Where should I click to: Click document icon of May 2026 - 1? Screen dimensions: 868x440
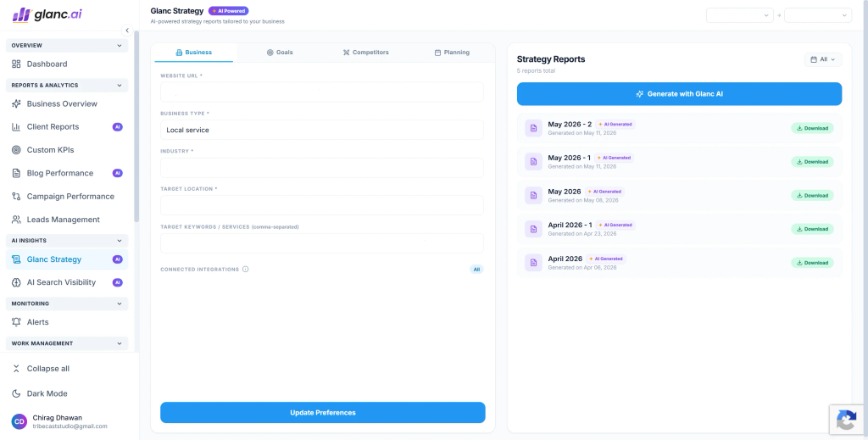click(534, 162)
